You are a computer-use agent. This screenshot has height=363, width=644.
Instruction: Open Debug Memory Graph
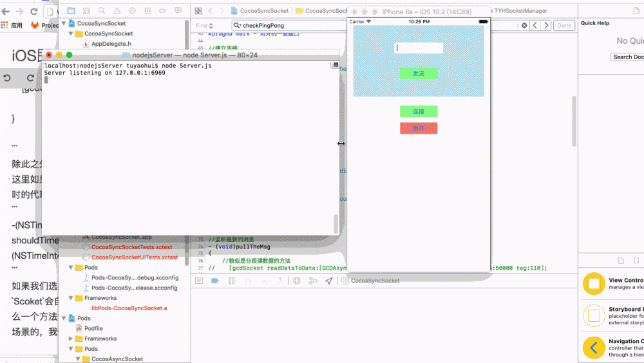(313, 281)
